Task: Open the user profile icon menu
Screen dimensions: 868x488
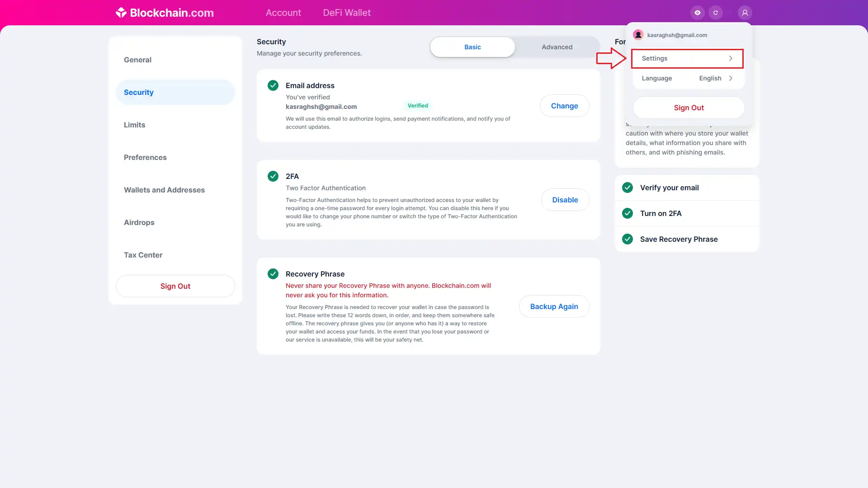Action: click(745, 13)
